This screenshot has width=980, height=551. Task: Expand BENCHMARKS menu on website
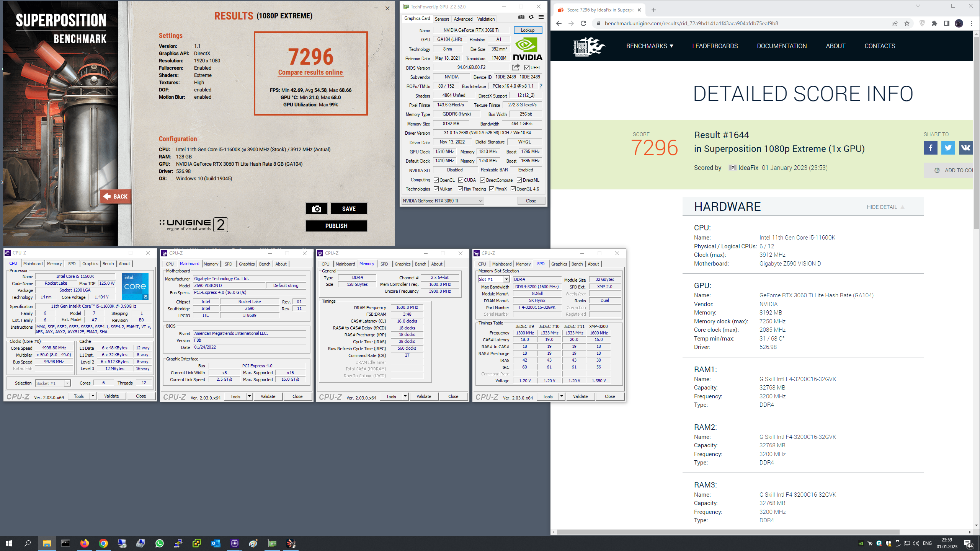coord(650,46)
